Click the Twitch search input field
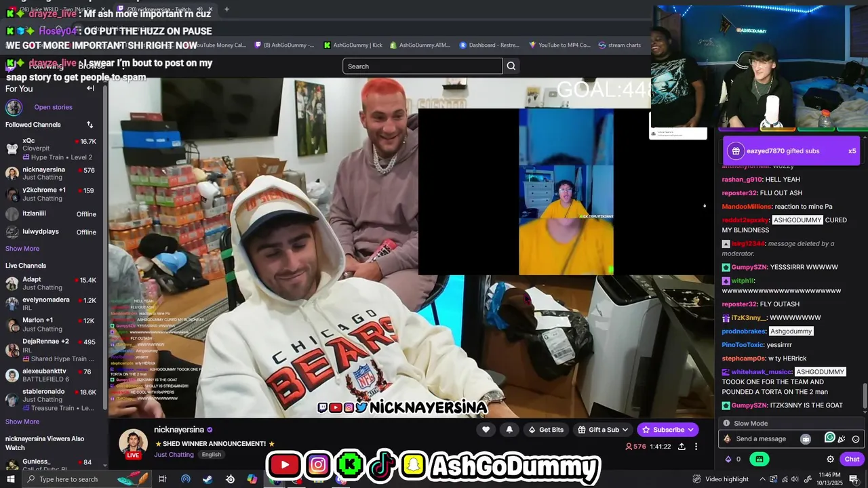Image resolution: width=868 pixels, height=488 pixels. coord(422,66)
